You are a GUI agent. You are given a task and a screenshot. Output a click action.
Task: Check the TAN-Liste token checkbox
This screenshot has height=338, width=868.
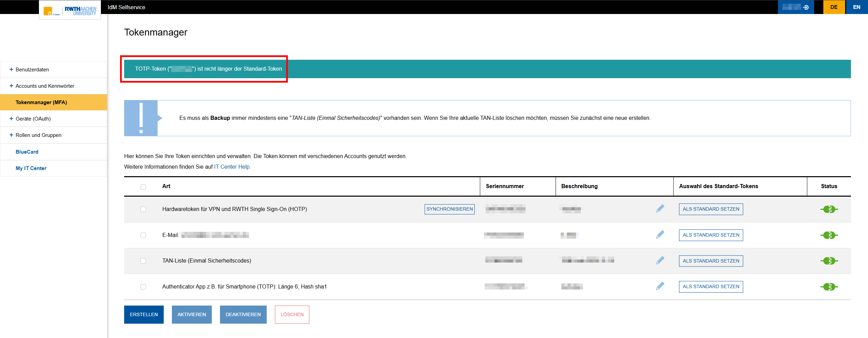coord(143,261)
